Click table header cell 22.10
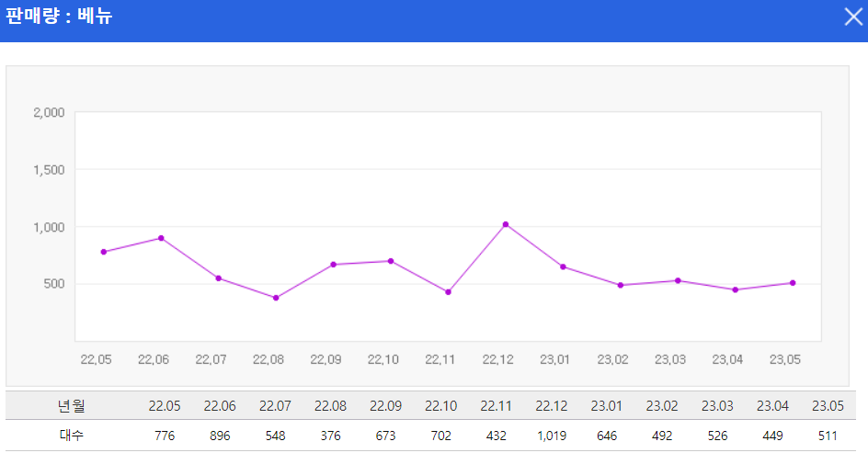 [441, 406]
